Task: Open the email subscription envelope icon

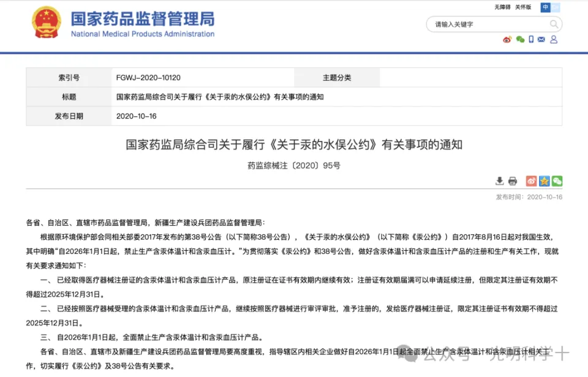Action: 541,39
